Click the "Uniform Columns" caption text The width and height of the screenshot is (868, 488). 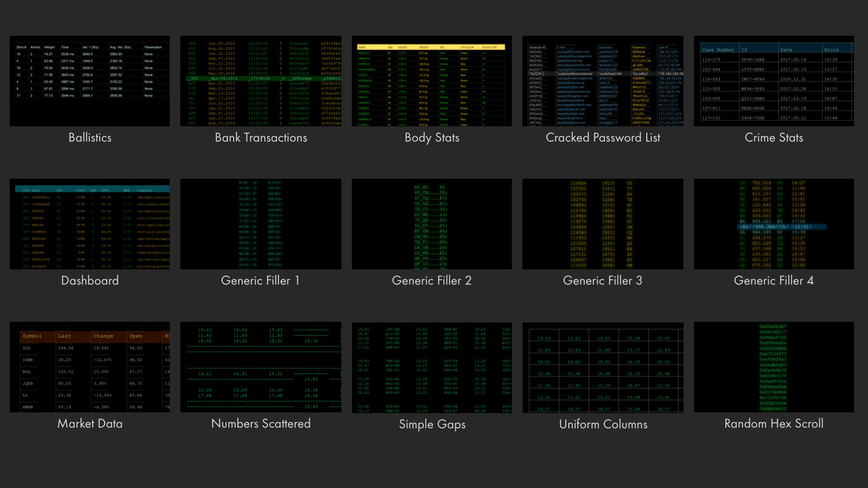point(603,424)
